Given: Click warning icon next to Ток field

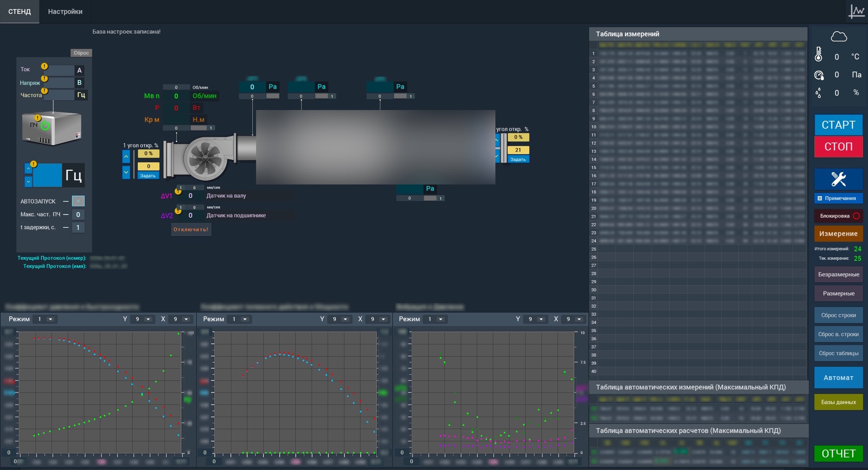Looking at the screenshot, I should tap(44, 66).
